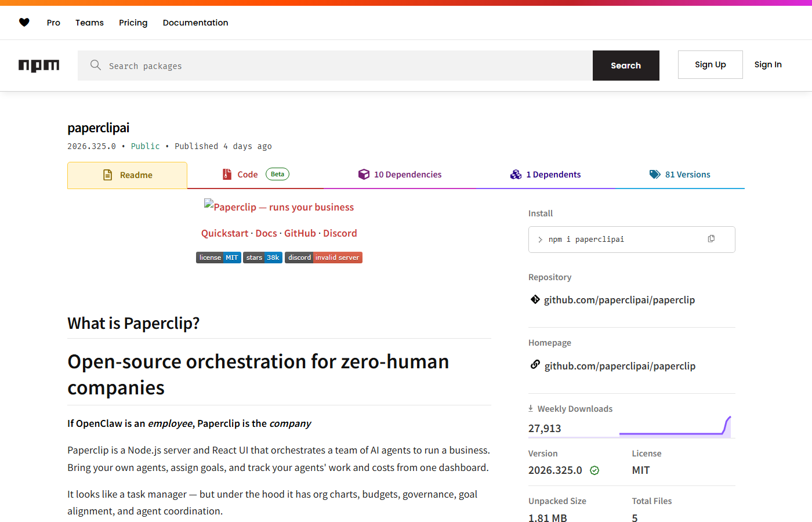
Task: Open the Code tab
Action: 256,175
